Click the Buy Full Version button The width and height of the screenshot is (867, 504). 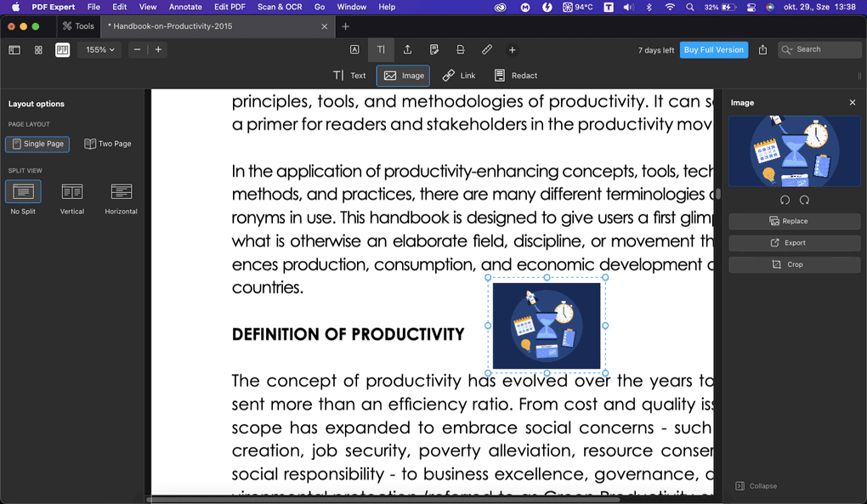coord(713,49)
